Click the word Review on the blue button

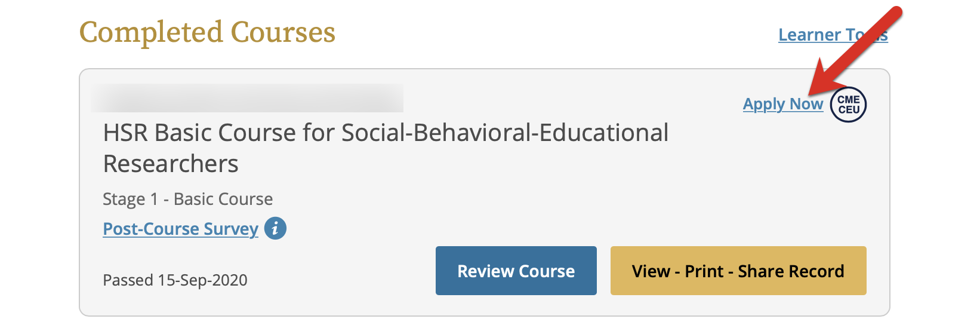485,271
